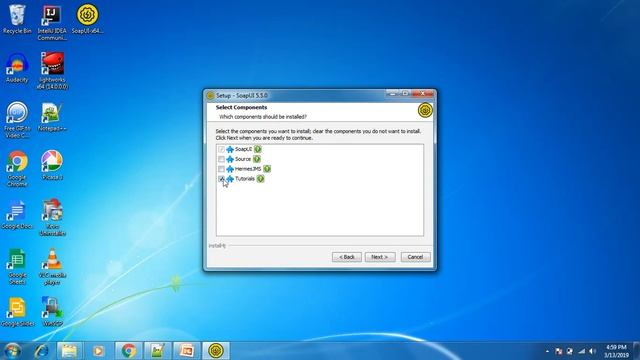Open Windows Media Player from the taskbar
The height and width of the screenshot is (360, 640).
(98, 351)
